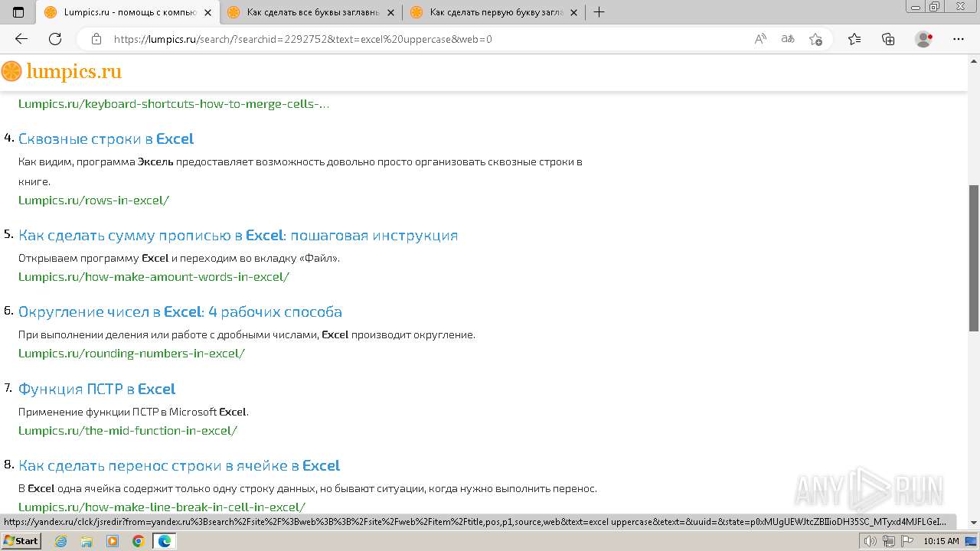The height and width of the screenshot is (551, 980).
Task: Open 'Округление чисел в Excel' result
Action: 180,311
